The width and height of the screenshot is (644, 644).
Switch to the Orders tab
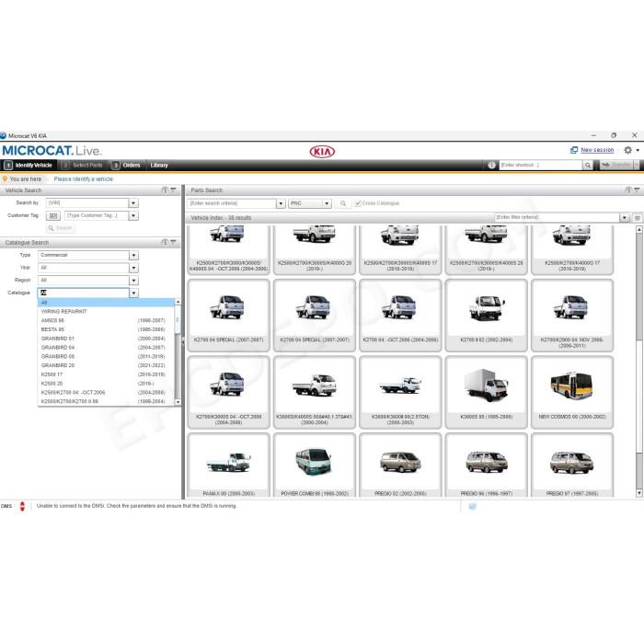click(x=126, y=165)
